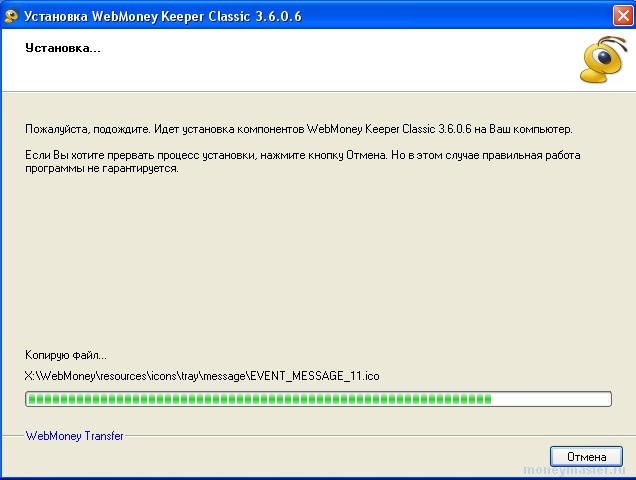Click the WebMoney Transfer label
This screenshot has height=480, width=636.
(x=74, y=436)
